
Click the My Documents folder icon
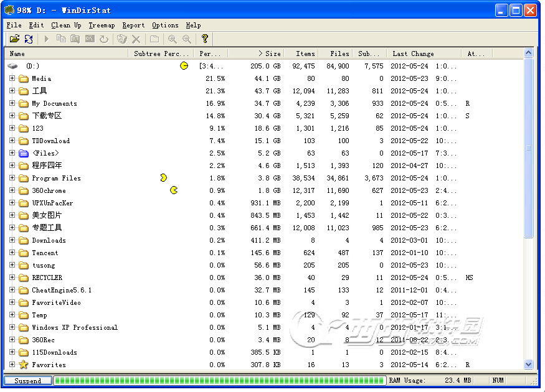click(24, 103)
